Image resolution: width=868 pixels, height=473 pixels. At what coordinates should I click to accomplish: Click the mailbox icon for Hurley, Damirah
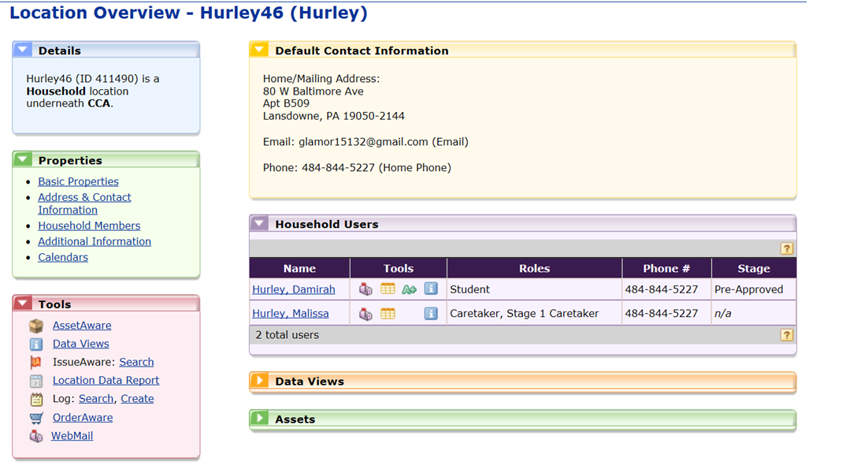pyautogui.click(x=365, y=289)
